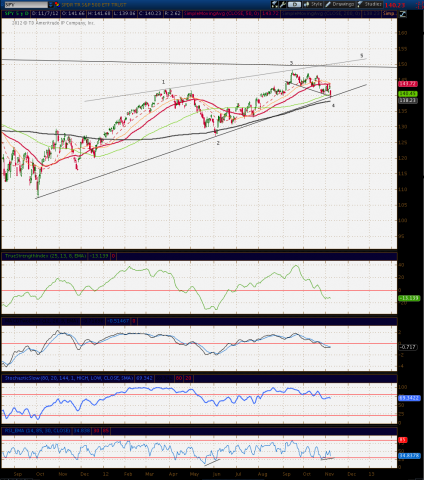Click the Nov label on time axis
Image resolution: width=424 pixels, height=480 pixels.
click(x=329, y=474)
